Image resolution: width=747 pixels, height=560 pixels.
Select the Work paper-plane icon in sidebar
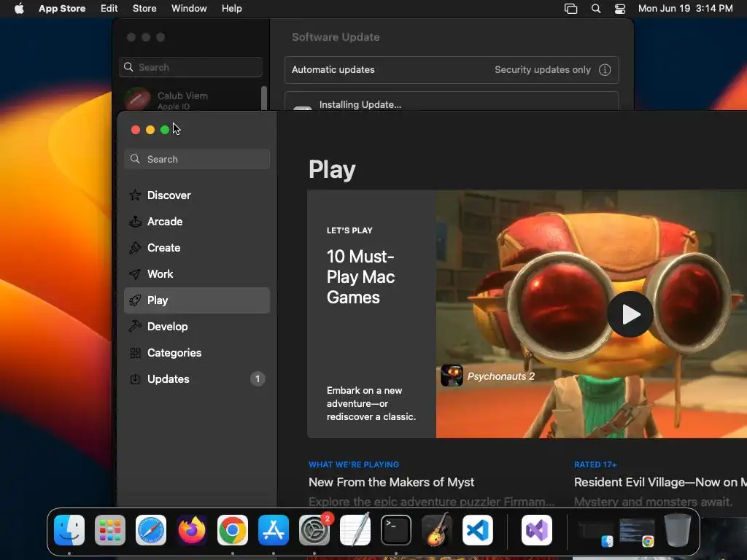click(x=135, y=274)
